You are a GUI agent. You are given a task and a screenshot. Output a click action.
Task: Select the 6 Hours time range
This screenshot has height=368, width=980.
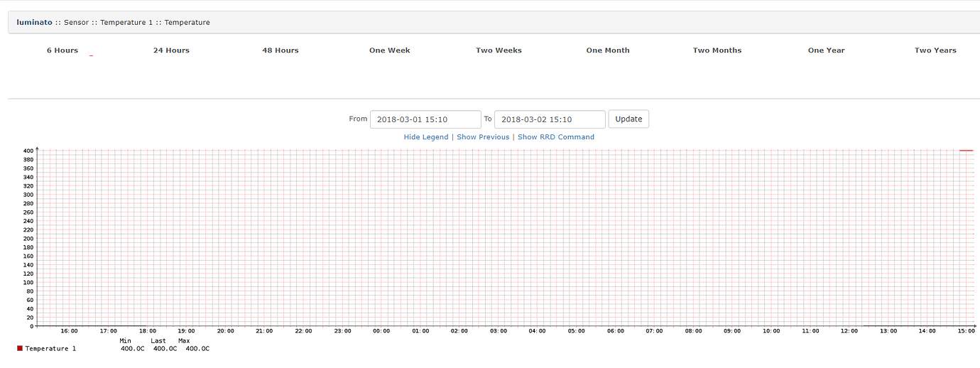[62, 50]
